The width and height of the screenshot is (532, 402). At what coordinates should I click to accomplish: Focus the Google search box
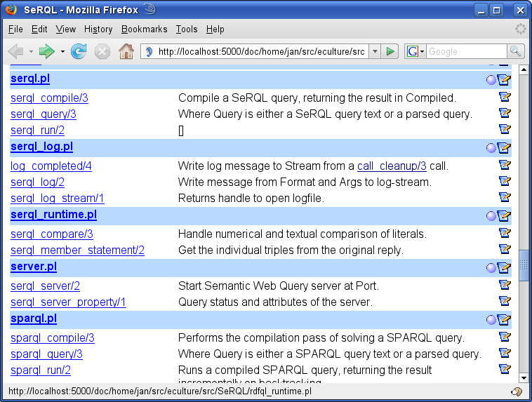point(466,51)
